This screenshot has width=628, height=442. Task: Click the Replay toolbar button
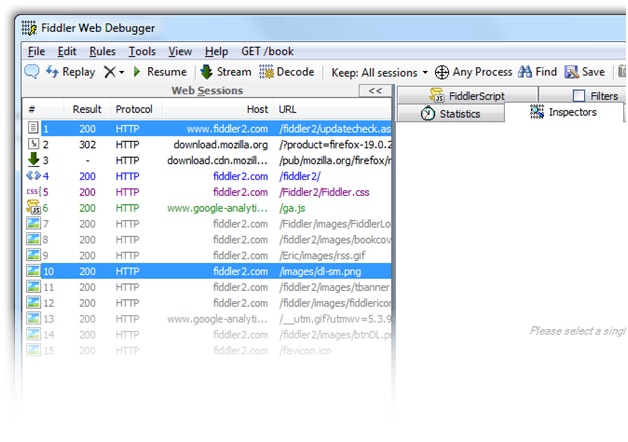coord(70,72)
